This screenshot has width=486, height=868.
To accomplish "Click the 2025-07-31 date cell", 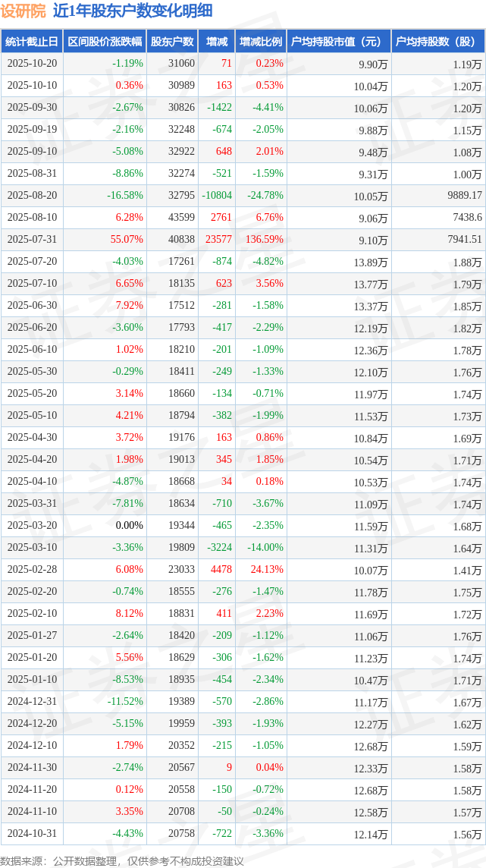I will (x=32, y=240).
